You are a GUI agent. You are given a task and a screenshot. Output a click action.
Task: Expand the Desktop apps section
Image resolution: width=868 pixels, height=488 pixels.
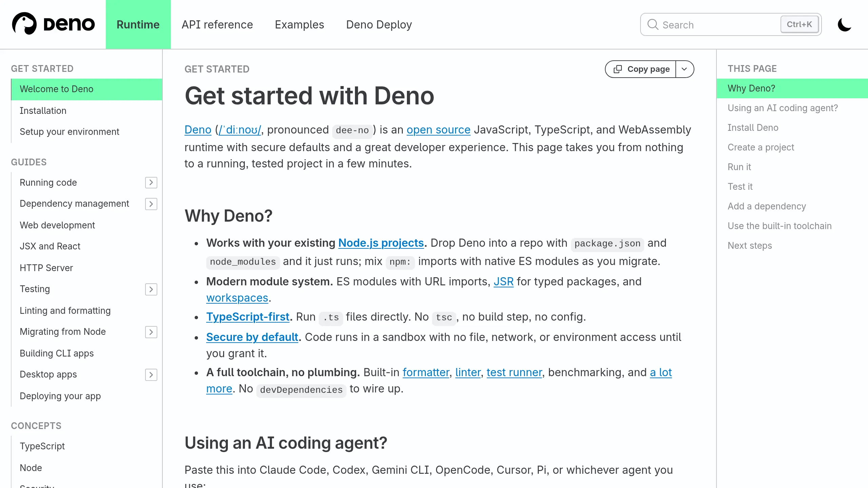click(x=151, y=375)
